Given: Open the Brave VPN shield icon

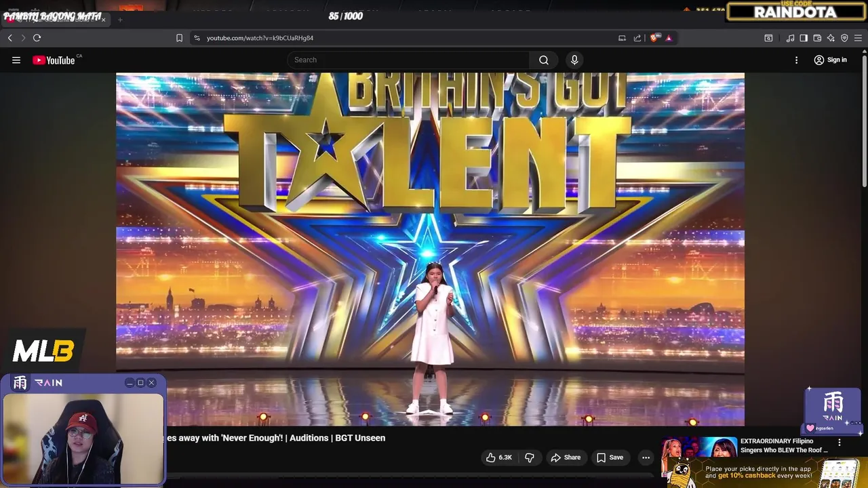Looking at the screenshot, I should pos(844,38).
